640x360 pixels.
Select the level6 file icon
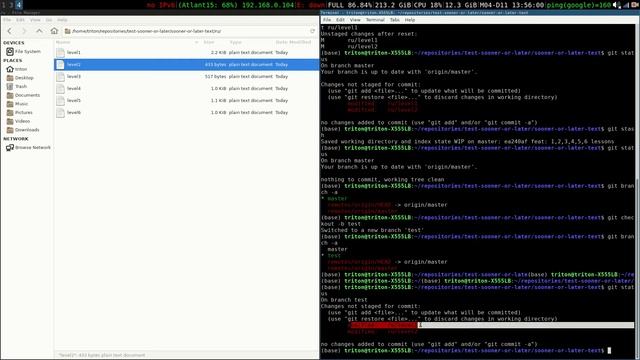coord(60,112)
